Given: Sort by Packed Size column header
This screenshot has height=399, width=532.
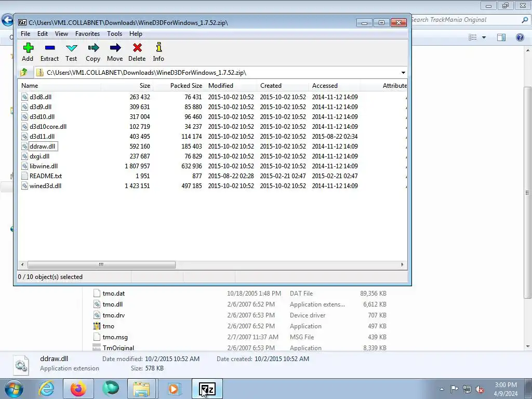Looking at the screenshot, I should [179, 86].
